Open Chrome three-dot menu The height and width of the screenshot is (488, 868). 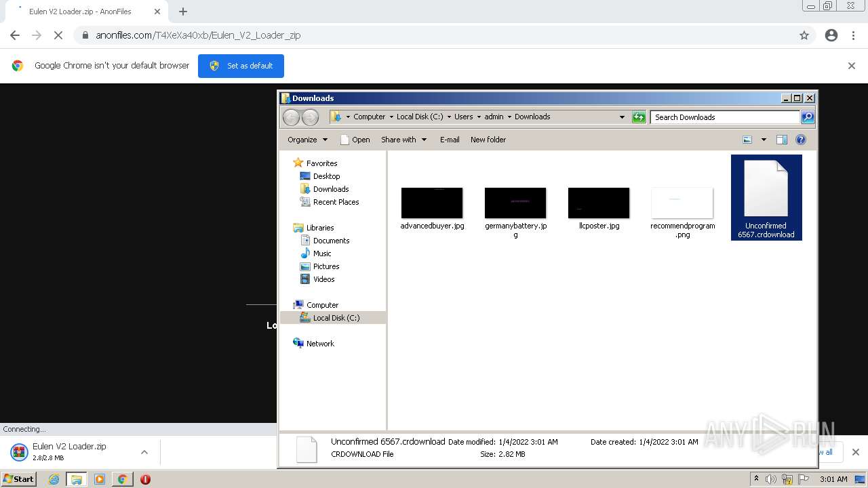click(853, 35)
